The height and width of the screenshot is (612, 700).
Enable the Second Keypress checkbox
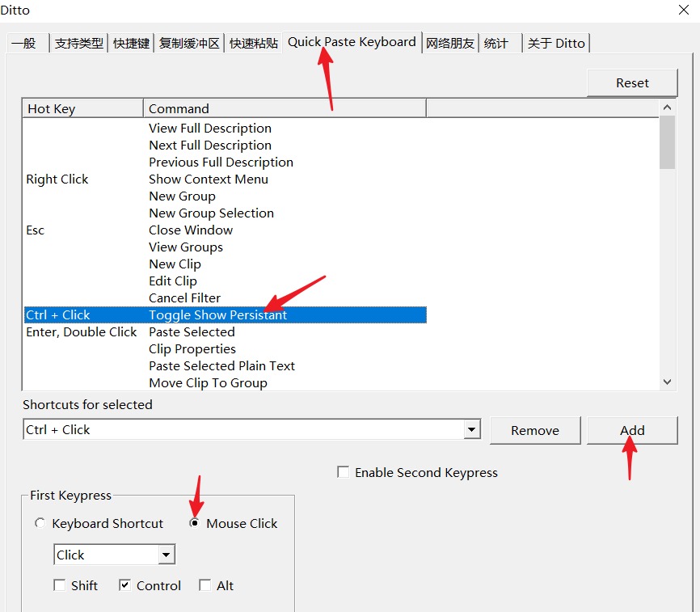344,472
